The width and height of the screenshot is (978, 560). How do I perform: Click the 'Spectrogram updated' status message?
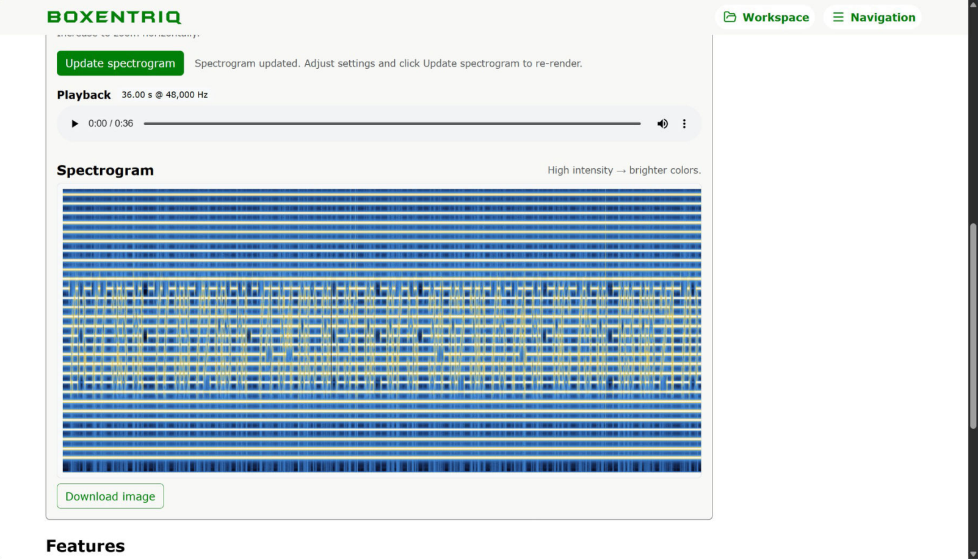click(388, 63)
